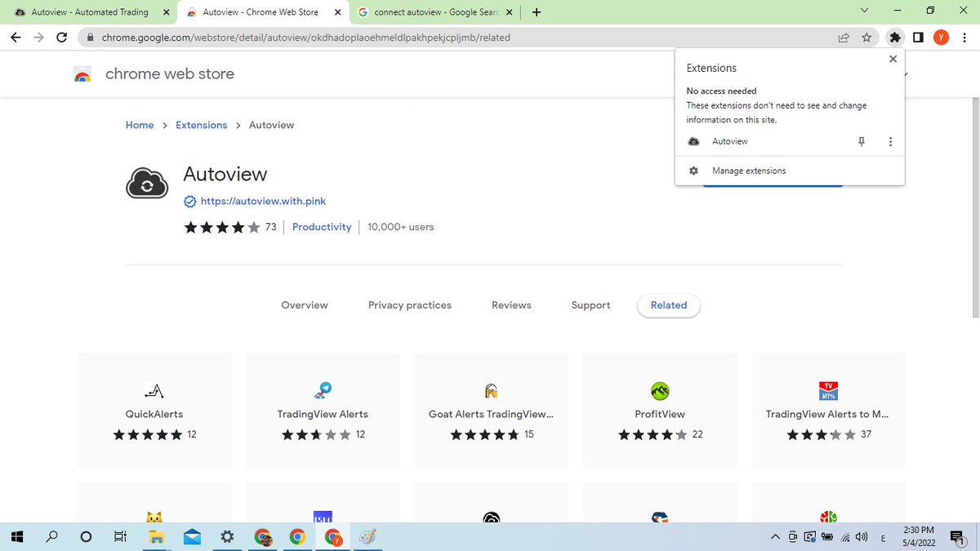Open the Windows Start menu

point(16,537)
